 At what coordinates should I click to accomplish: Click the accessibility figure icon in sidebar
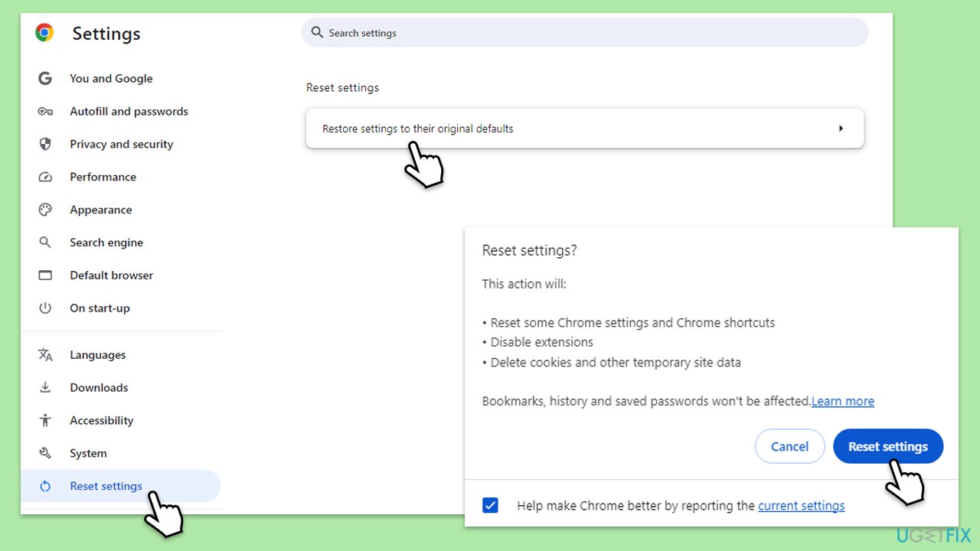45,420
